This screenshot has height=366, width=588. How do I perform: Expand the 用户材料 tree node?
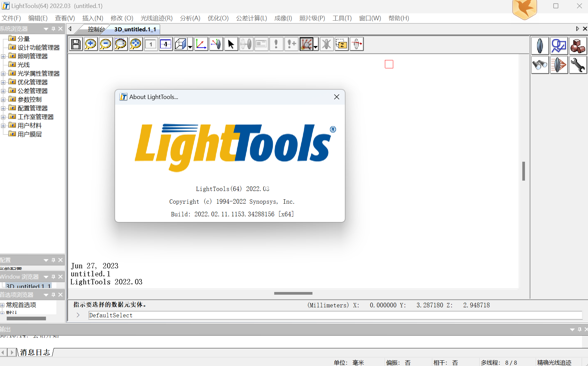click(3, 126)
